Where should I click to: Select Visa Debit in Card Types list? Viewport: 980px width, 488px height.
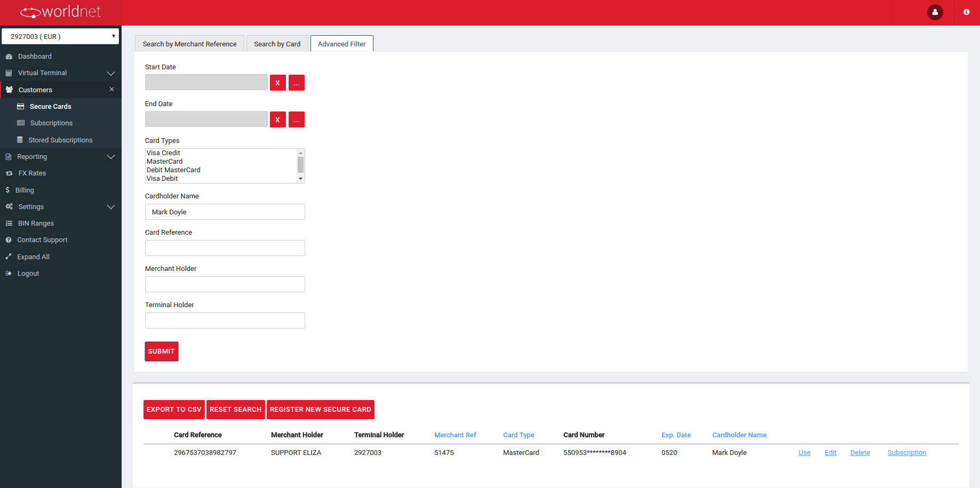221,179
